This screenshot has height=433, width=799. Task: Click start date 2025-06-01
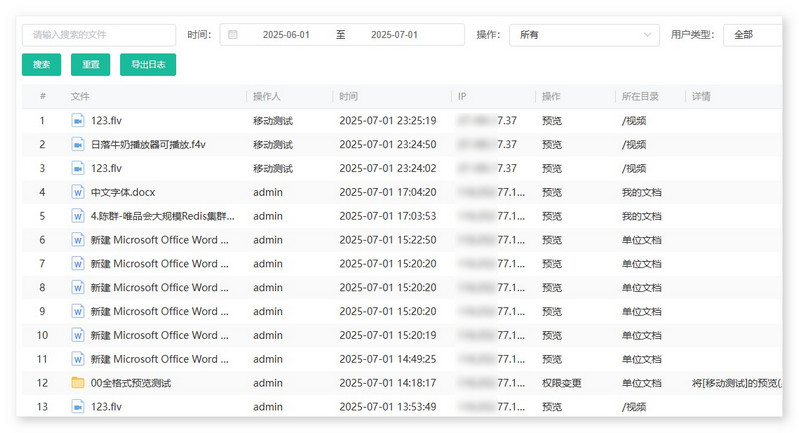tap(286, 35)
